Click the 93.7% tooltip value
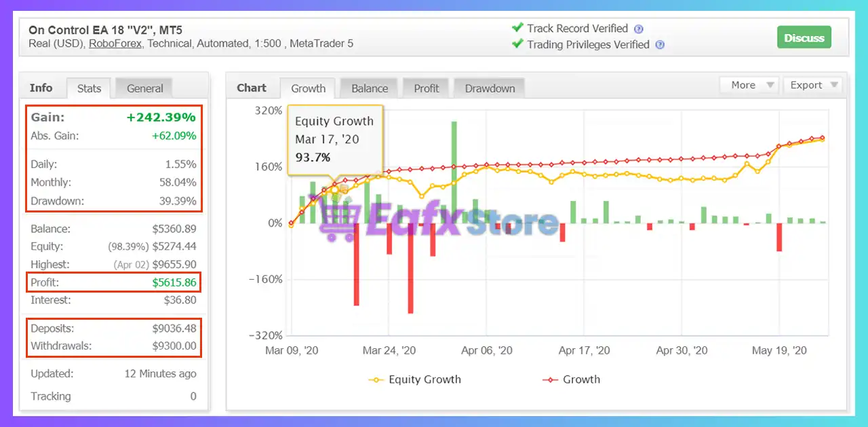 (313, 157)
